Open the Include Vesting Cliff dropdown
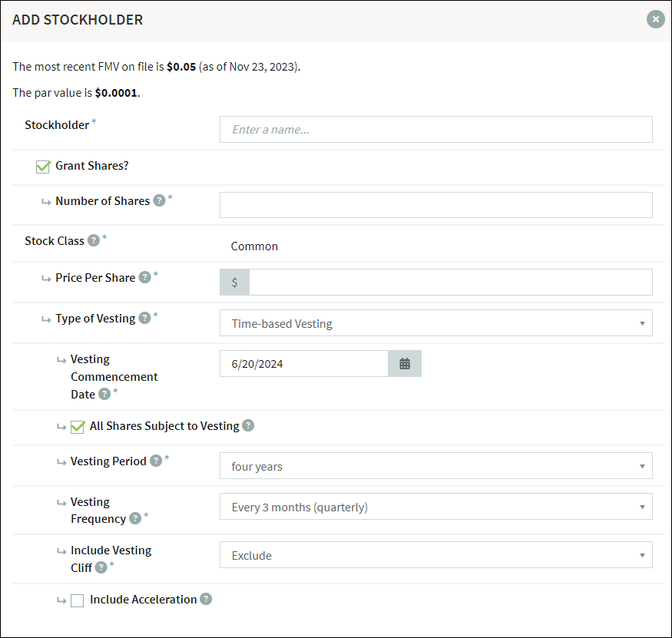Screen dimensions: 672x638 (x=435, y=556)
